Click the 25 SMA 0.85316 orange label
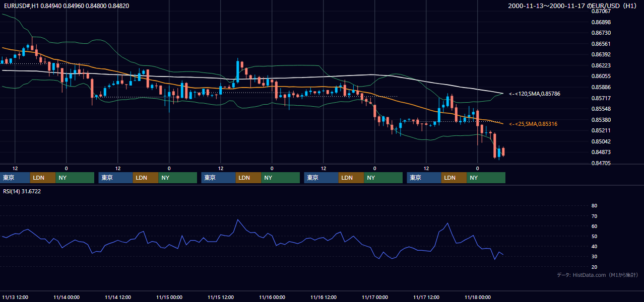The image size is (644, 302). click(x=533, y=124)
